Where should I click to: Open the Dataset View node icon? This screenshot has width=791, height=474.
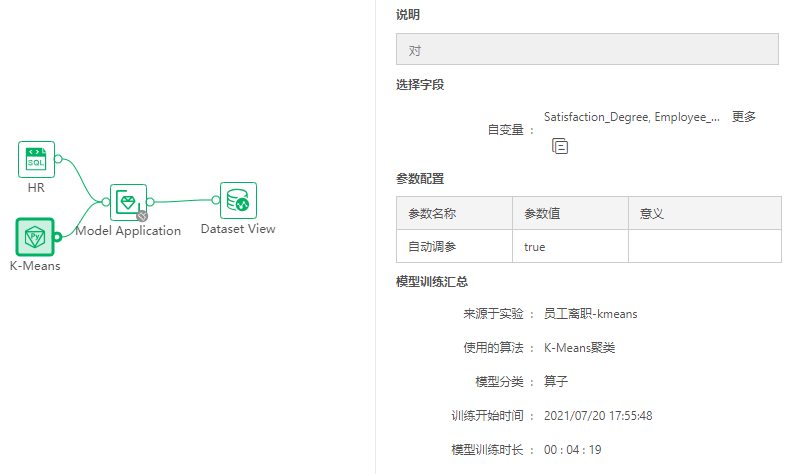pyautogui.click(x=238, y=200)
